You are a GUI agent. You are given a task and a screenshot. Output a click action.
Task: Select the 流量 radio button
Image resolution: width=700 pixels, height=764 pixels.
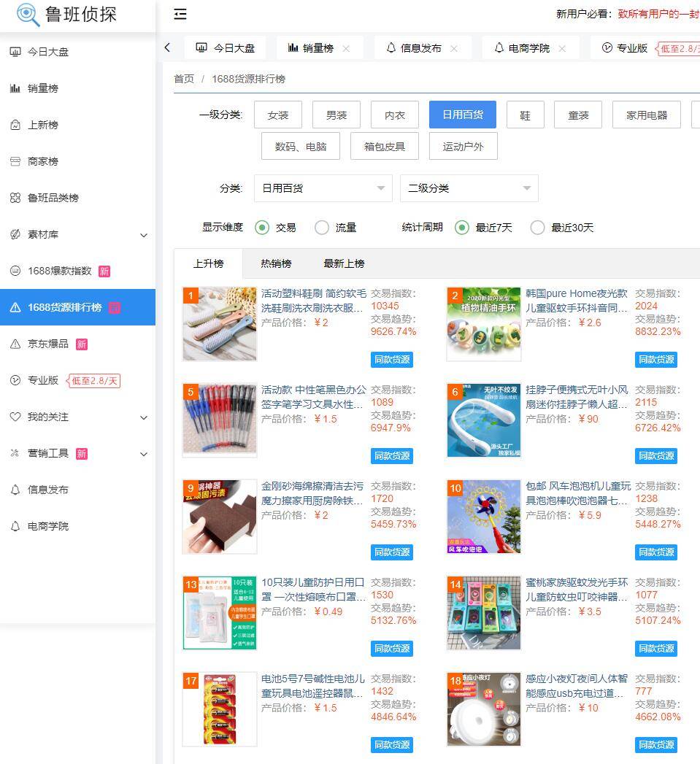(322, 228)
